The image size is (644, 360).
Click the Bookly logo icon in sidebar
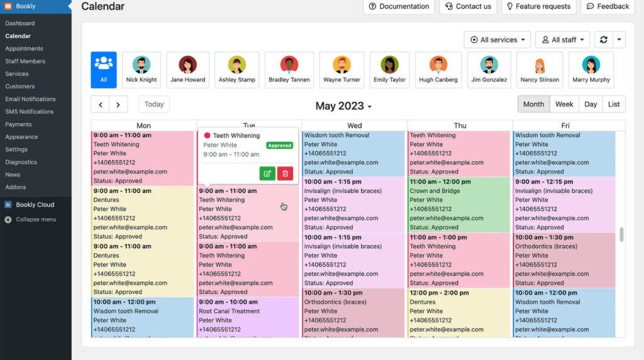point(8,6)
